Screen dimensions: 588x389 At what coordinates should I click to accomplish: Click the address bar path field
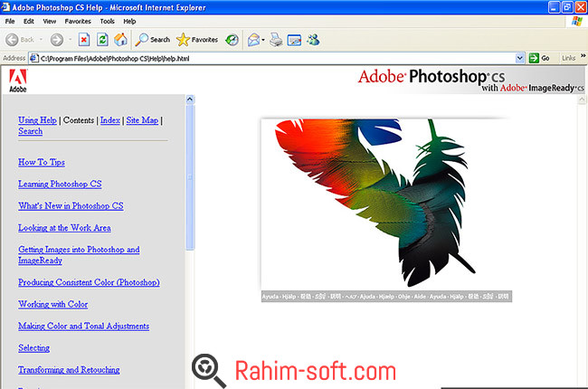(277, 58)
